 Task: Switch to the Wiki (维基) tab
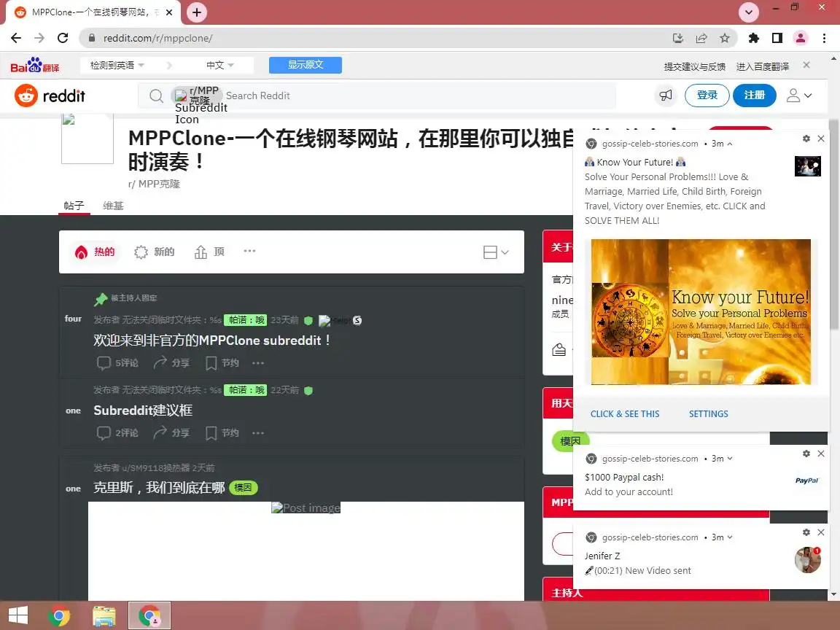113,206
